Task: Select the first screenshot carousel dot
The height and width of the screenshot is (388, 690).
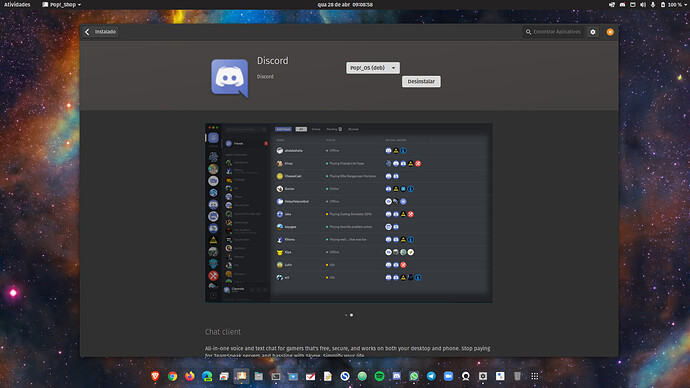Action: (x=346, y=315)
